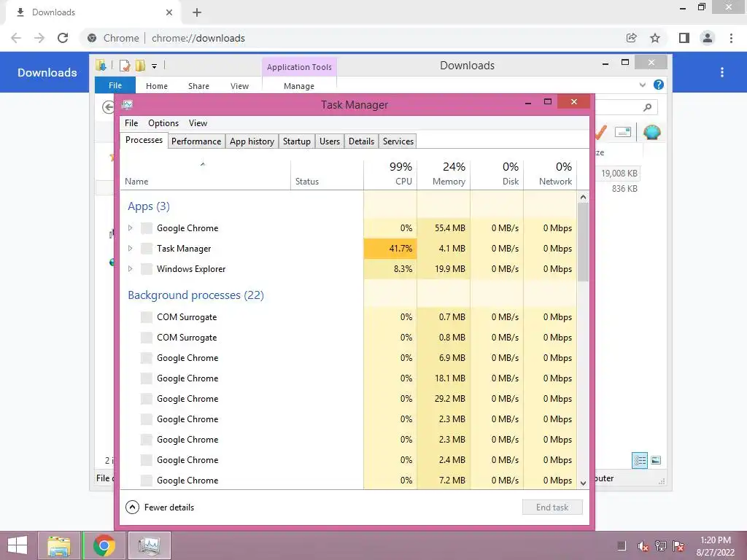Select Chrome background process using 29.2 MB
747x560 pixels.
(x=348, y=399)
